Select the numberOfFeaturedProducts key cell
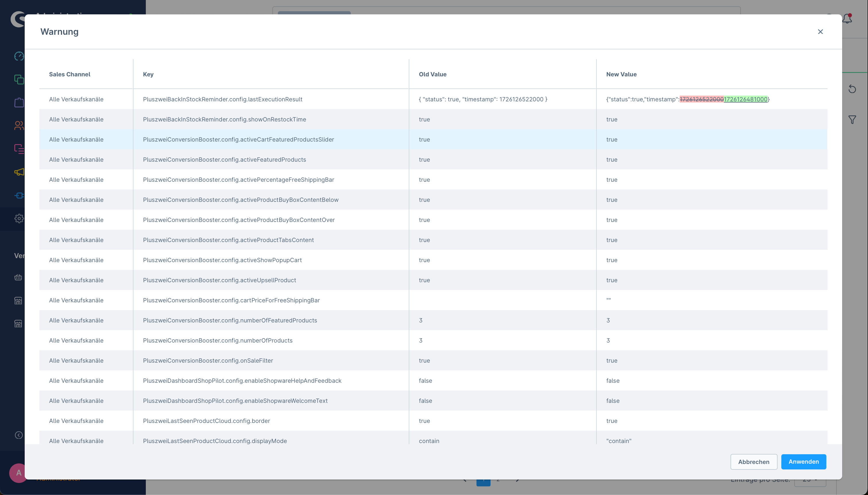Image resolution: width=868 pixels, height=495 pixels. tap(271, 320)
